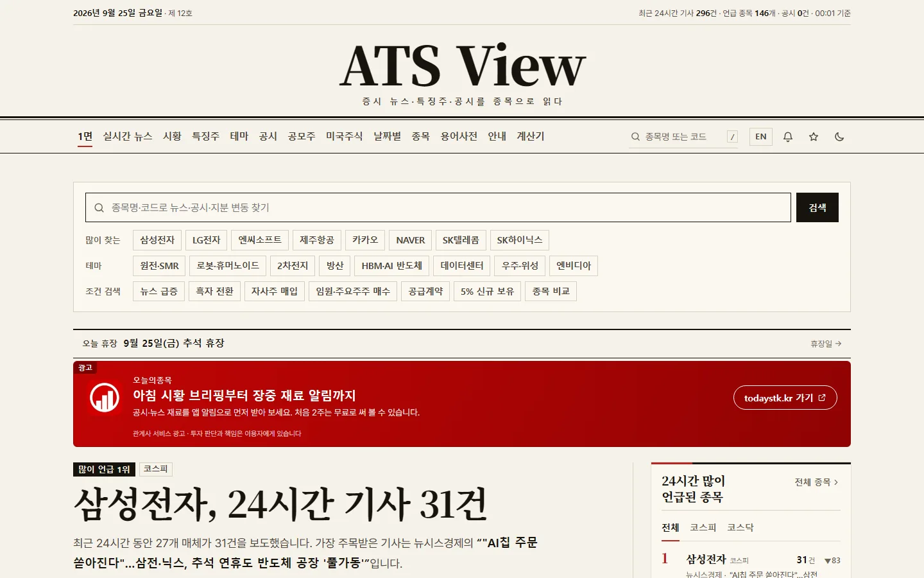Switch to the 코스닥 tab in ranking panel
Viewport: 924px width, 578px height.
tap(740, 527)
